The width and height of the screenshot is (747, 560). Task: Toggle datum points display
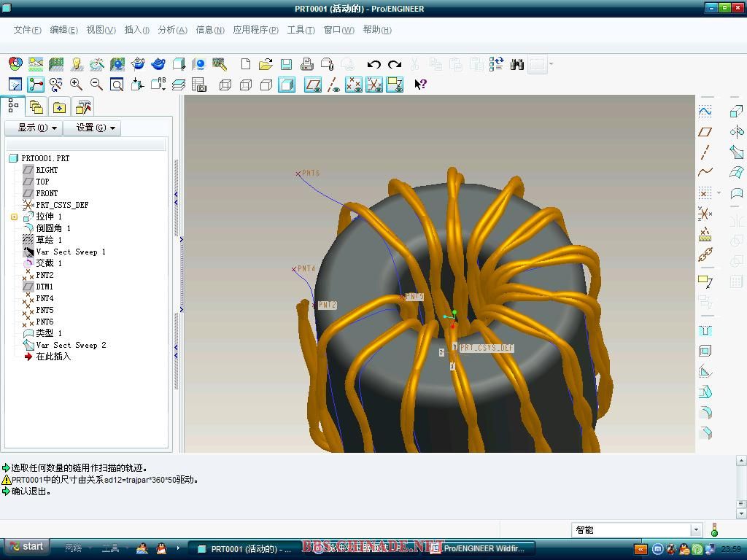(x=354, y=85)
